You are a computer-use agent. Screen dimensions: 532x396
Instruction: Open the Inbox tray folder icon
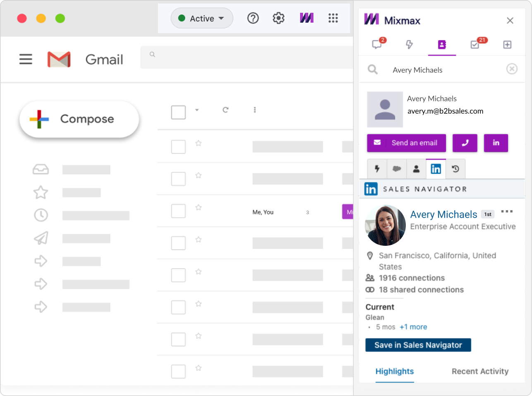(x=41, y=169)
